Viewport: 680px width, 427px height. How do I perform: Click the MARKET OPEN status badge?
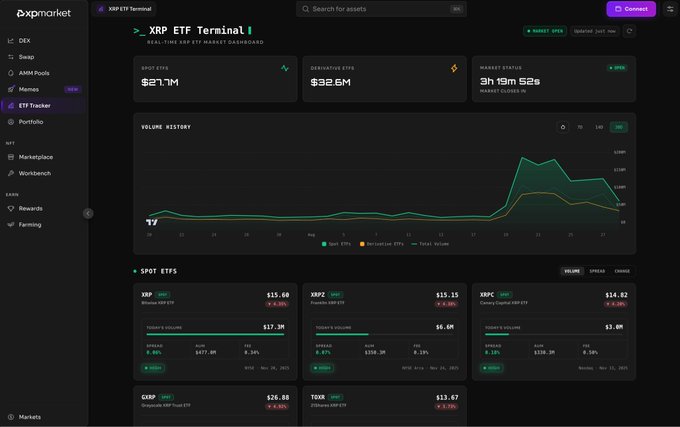pos(545,31)
